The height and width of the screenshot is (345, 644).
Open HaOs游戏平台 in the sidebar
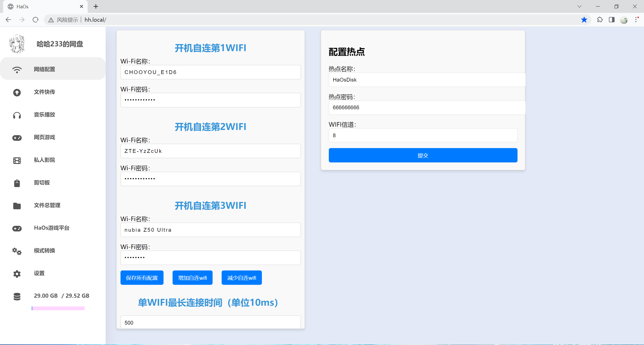coord(53,228)
